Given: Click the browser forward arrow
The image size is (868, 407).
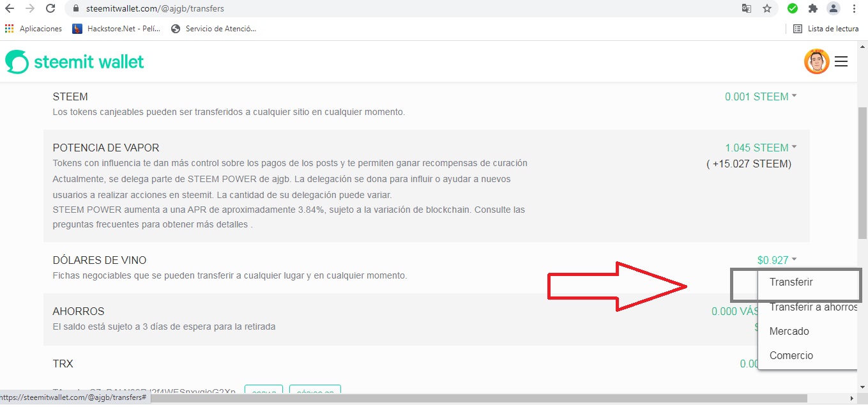Looking at the screenshot, I should click(30, 9).
